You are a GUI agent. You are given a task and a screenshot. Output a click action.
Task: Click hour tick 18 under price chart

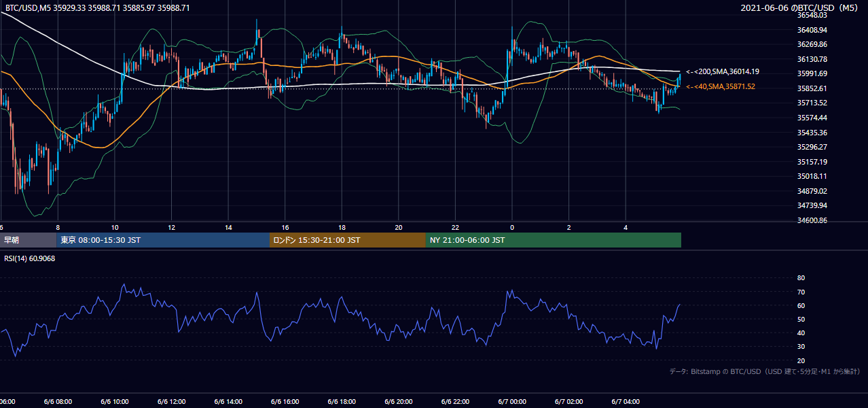coord(342,227)
